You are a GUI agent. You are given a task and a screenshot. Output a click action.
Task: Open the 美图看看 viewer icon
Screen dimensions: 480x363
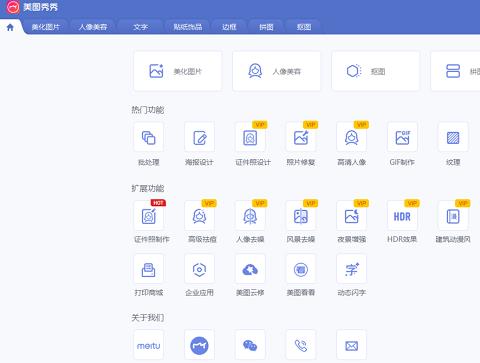tap(301, 269)
